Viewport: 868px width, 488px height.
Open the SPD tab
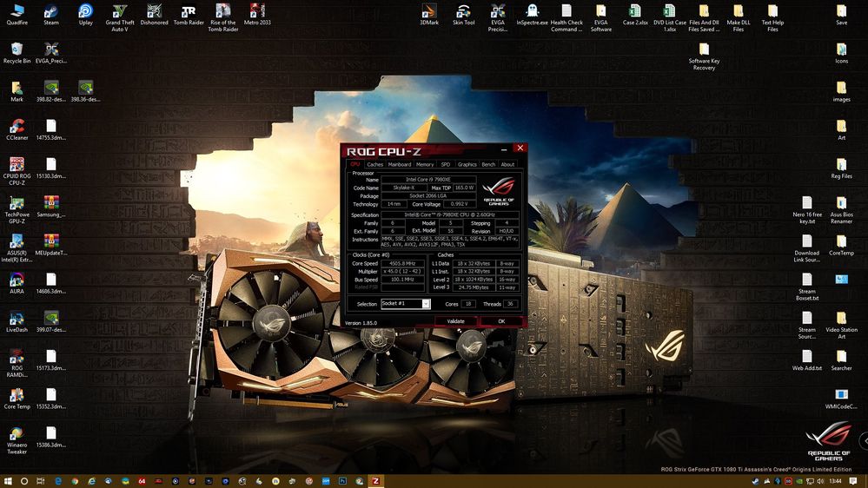coord(446,164)
